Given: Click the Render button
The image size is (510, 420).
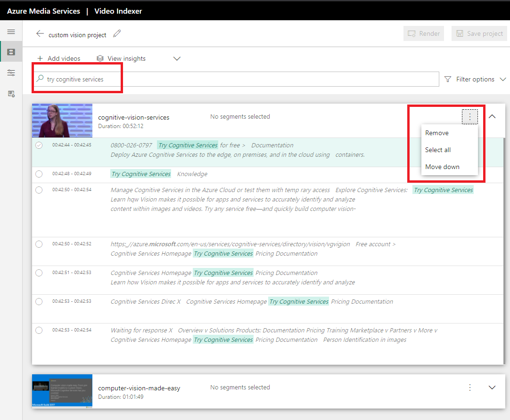Looking at the screenshot, I should (x=423, y=33).
